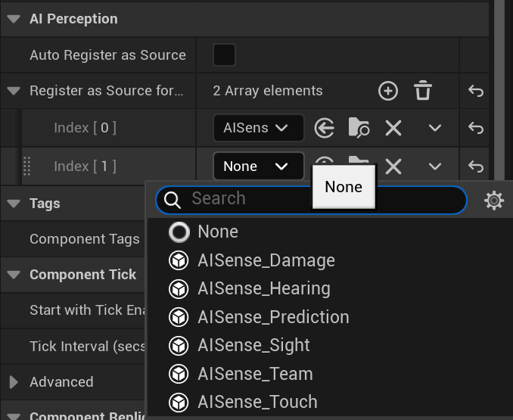
Task: Reset Register as Source array to default
Action: (x=475, y=91)
